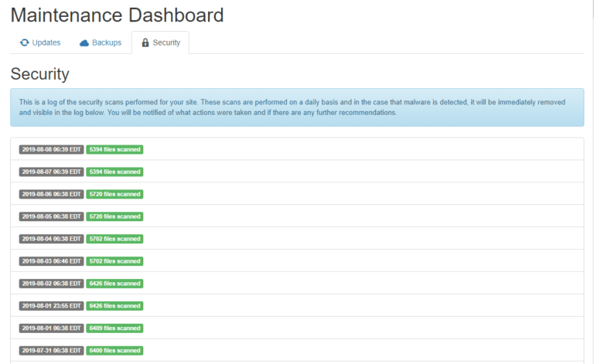594x364 pixels.
Task: Click the page vertical scrollbar
Action: coord(592,182)
